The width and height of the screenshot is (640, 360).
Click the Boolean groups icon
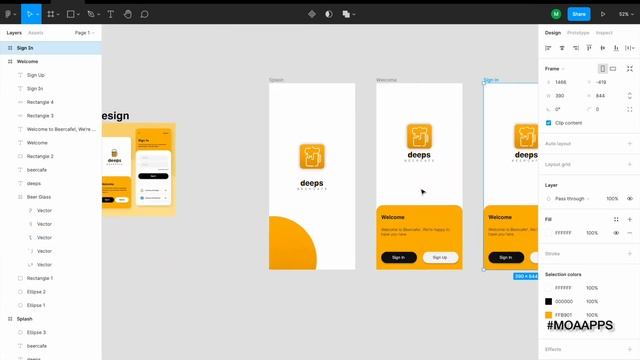(x=346, y=14)
